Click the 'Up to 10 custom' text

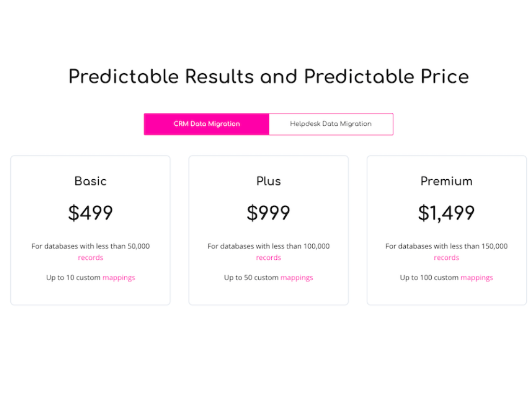pyautogui.click(x=73, y=277)
